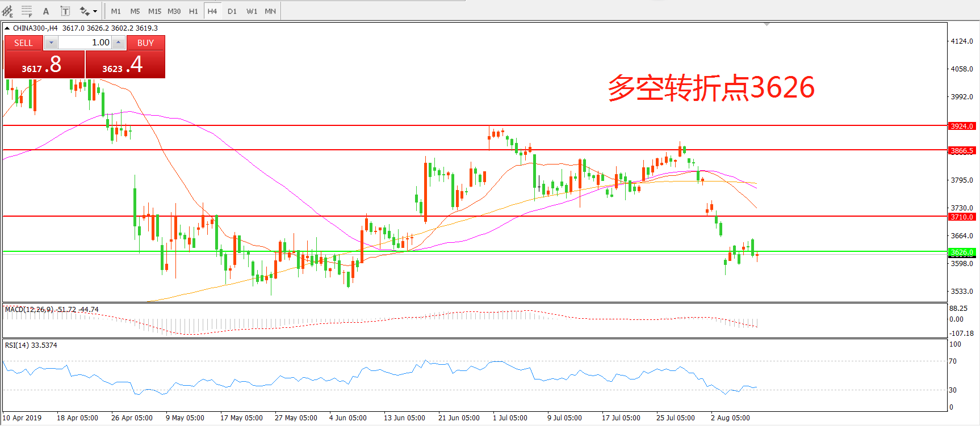980x426 pixels.
Task: Click the green 3626.0 price level label
Action: (962, 252)
